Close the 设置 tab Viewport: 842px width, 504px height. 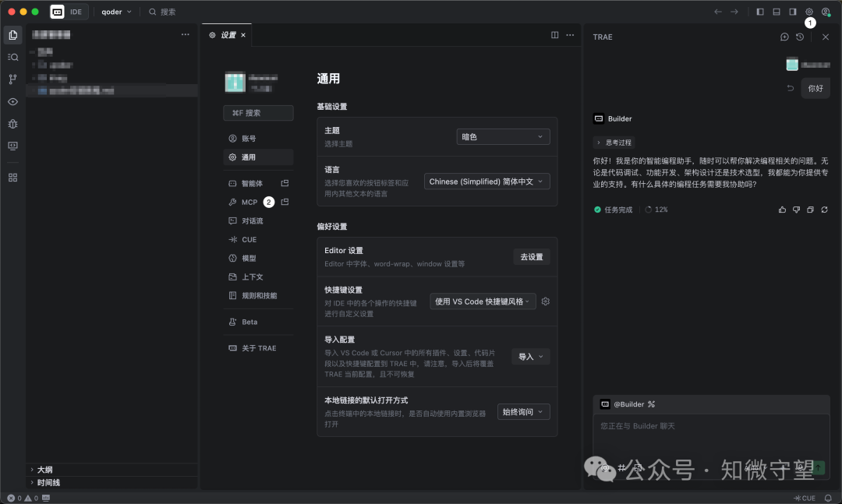pos(243,35)
